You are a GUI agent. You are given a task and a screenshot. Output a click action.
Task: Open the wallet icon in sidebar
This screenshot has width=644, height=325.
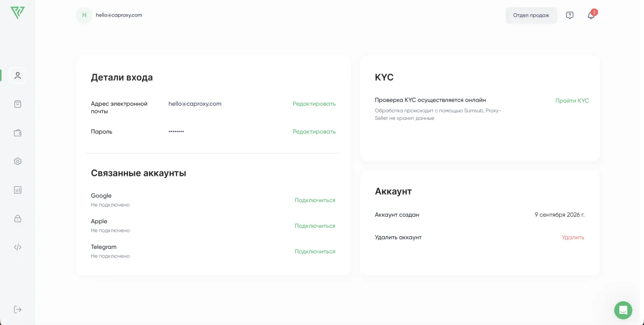click(18, 133)
